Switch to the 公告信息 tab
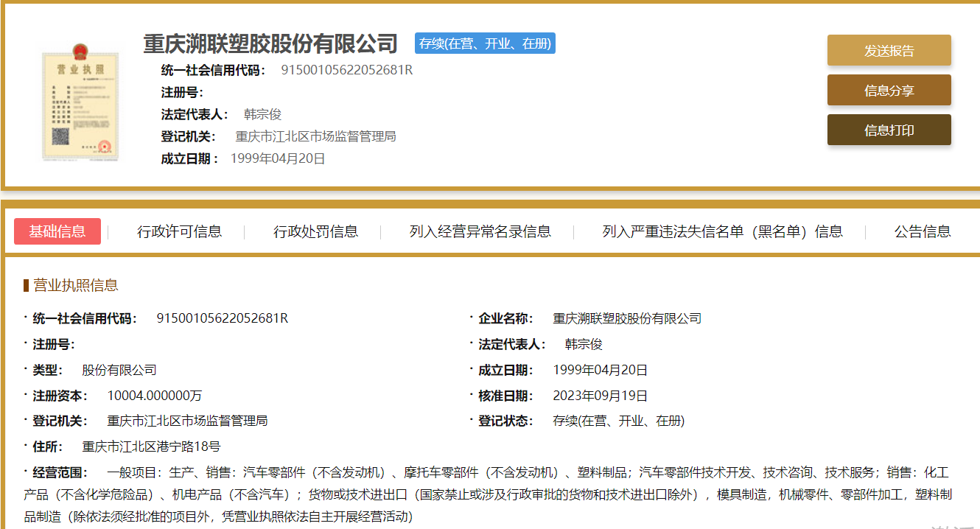Screen dimensions: 980x529 pos(923,231)
